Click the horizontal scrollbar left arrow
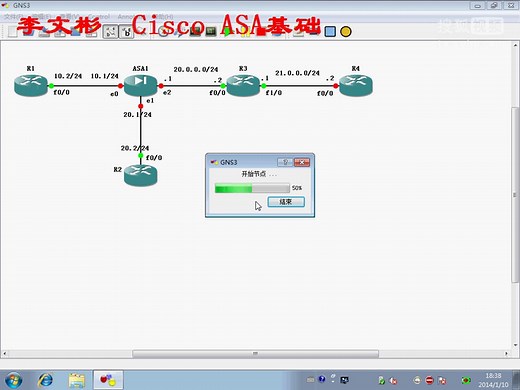 tap(4, 353)
